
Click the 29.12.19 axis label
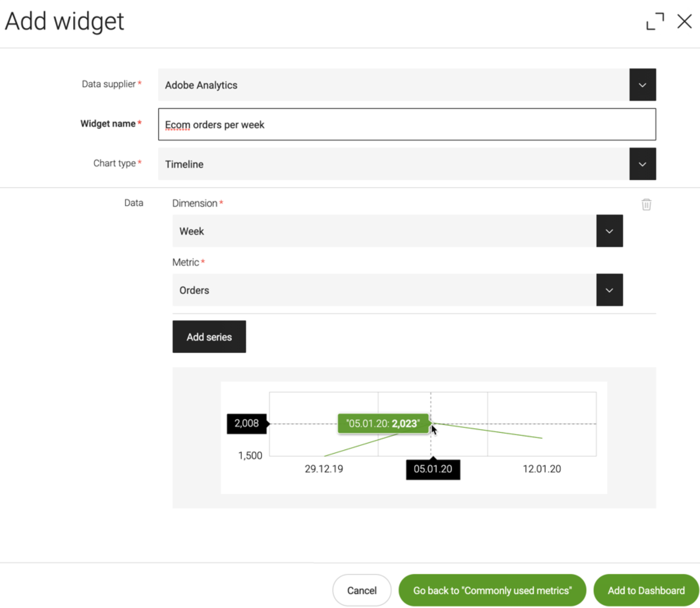(324, 469)
